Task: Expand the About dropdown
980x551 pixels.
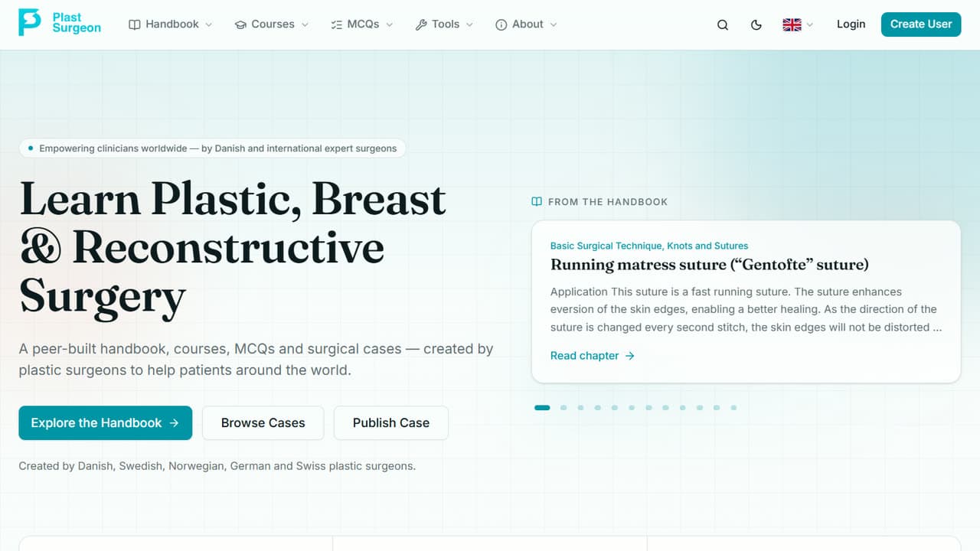Action: (x=526, y=24)
